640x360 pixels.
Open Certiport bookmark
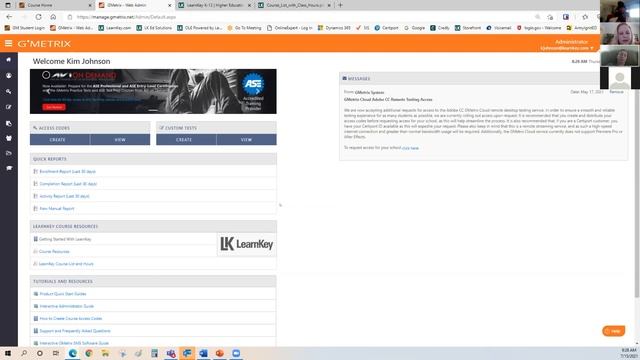[386, 28]
